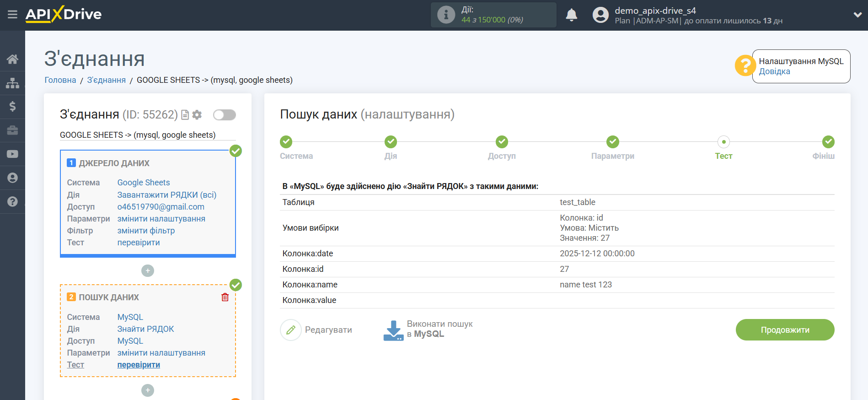868x400 pixels.
Task: Add step after data source block
Action: click(x=148, y=271)
